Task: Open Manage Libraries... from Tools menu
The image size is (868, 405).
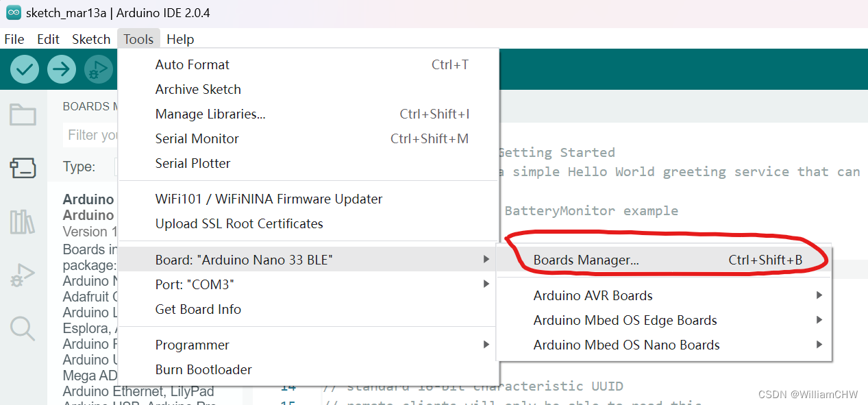Action: coord(308,114)
